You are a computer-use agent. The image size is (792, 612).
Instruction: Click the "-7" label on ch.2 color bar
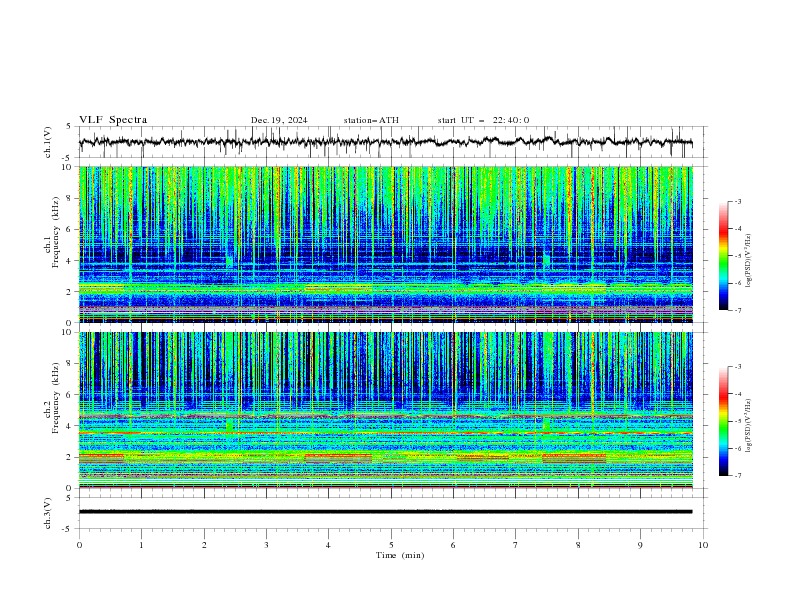(738, 476)
